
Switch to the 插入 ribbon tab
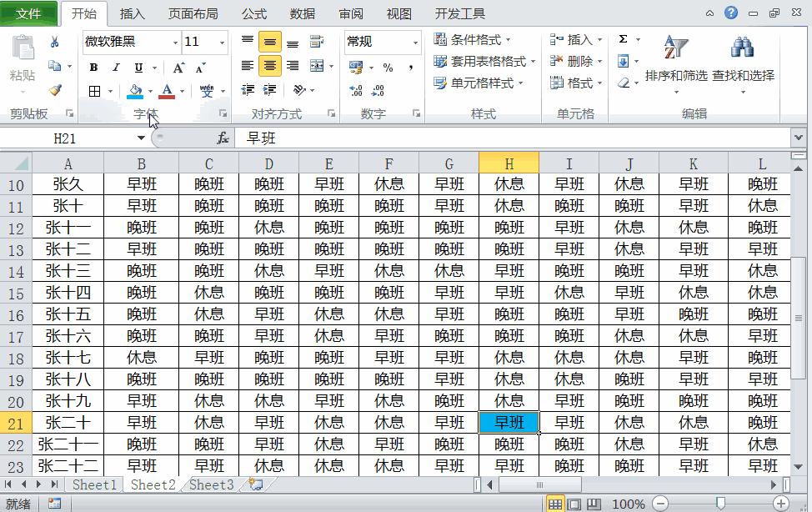(x=134, y=13)
